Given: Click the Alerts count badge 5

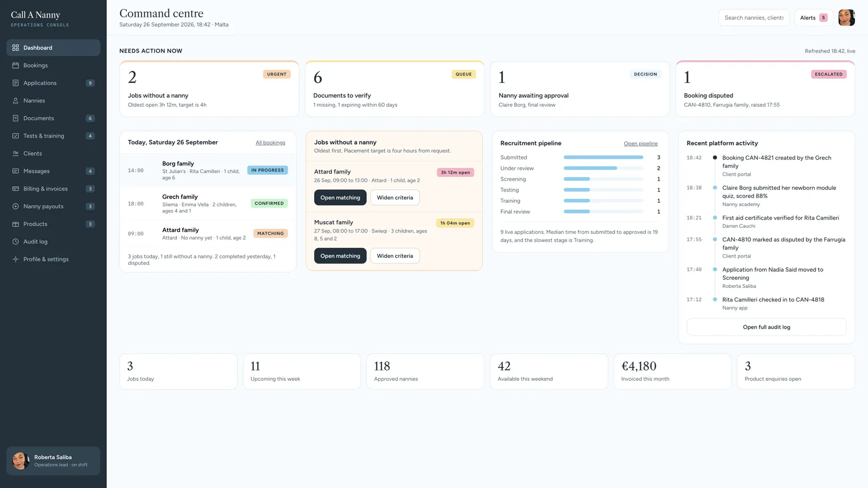Looking at the screenshot, I should pyautogui.click(x=823, y=18).
